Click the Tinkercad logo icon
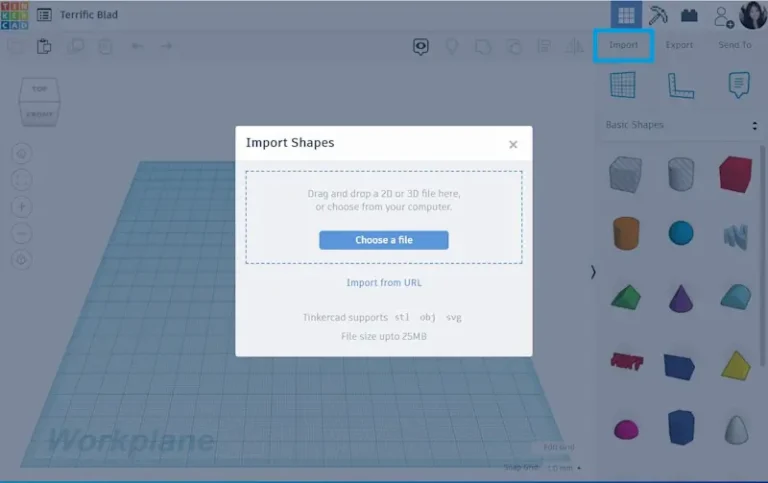768x483 pixels. [14, 15]
